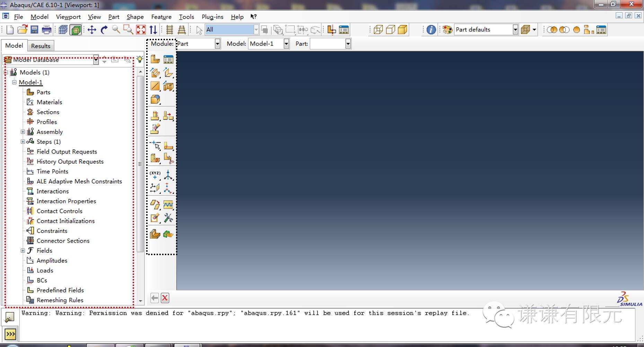Click the Create Part tool
The image size is (644, 347).
155,59
